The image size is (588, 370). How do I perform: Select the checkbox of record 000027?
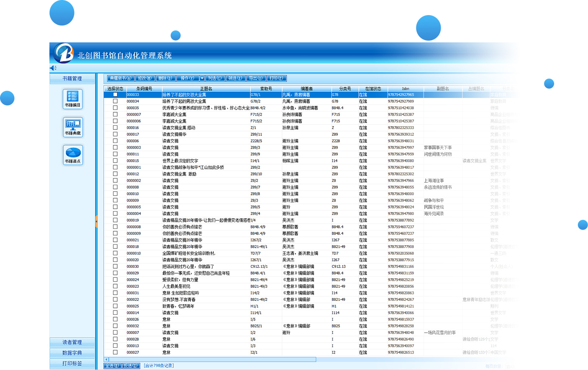pos(115,352)
